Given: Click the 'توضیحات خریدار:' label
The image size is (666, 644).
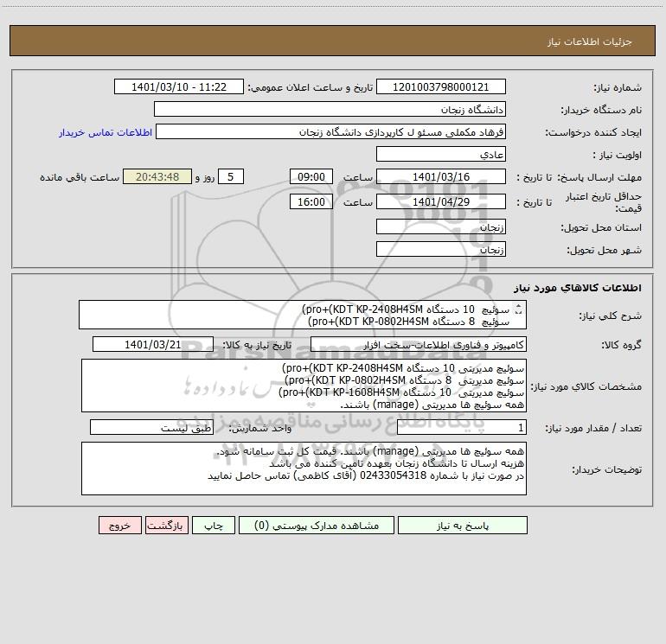Looking at the screenshot, I should (x=607, y=469).
